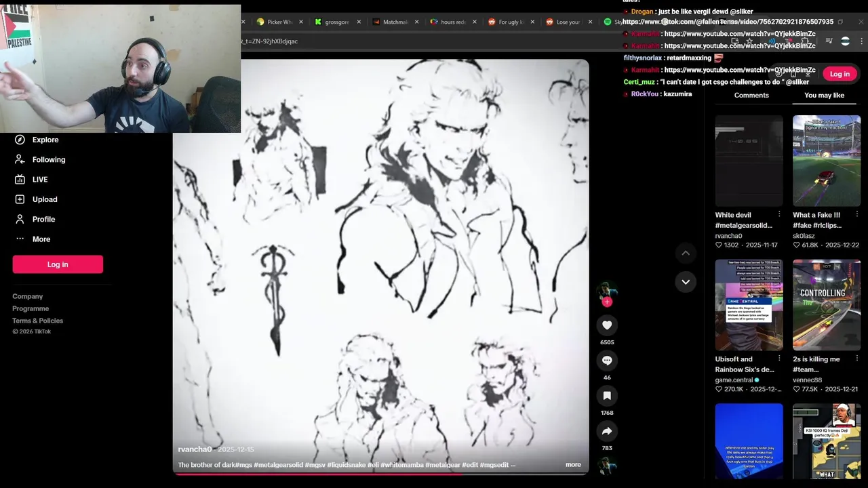Click the video progress bar at bottom
The width and height of the screenshot is (868, 488).
380,474
